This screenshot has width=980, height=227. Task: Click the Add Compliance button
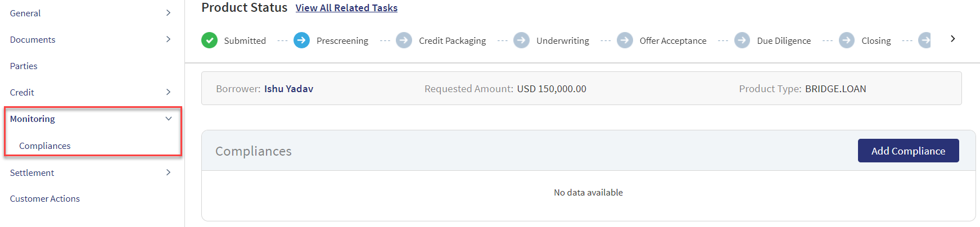click(908, 151)
